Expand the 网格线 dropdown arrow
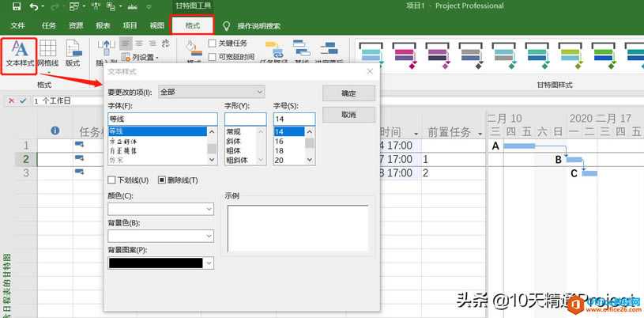Screen dimensions: 644x318 point(48,72)
